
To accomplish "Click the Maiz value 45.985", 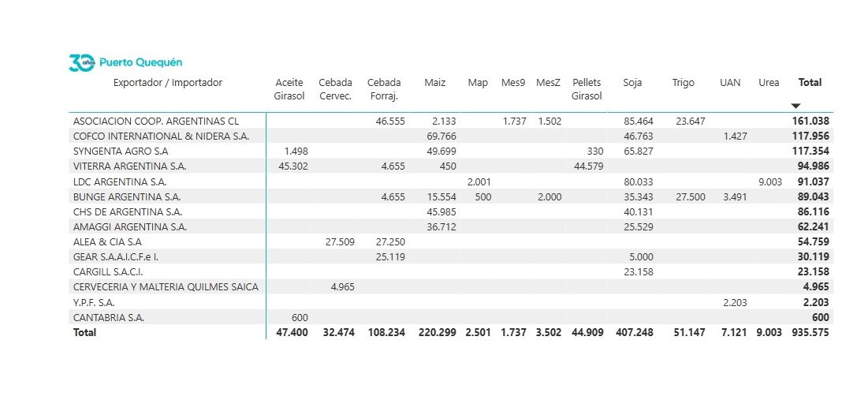I will tap(441, 211).
